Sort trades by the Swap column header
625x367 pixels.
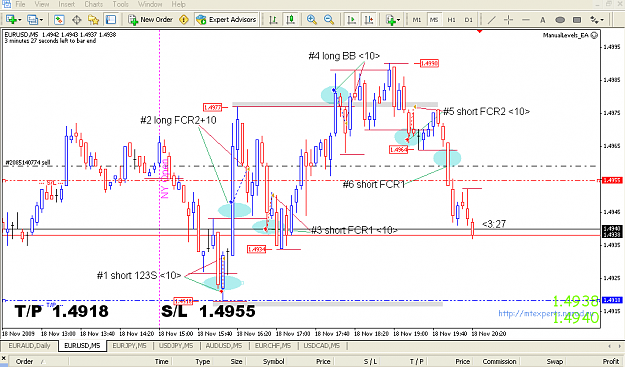pyautogui.click(x=554, y=361)
